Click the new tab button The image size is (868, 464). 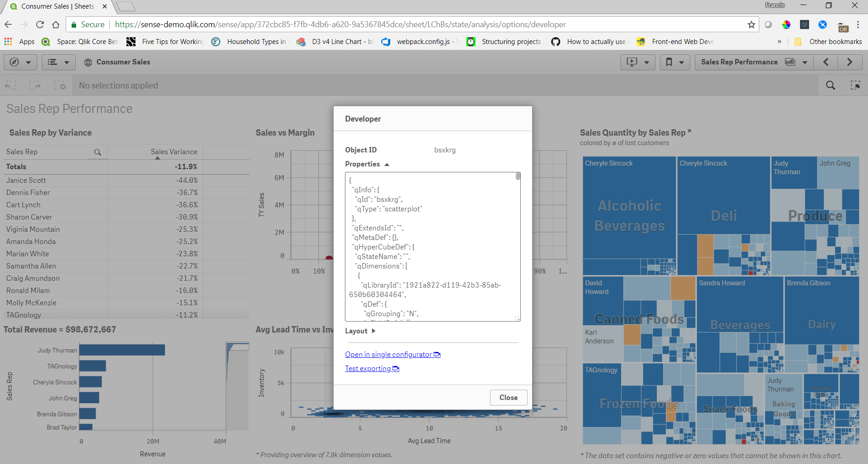coord(126,6)
